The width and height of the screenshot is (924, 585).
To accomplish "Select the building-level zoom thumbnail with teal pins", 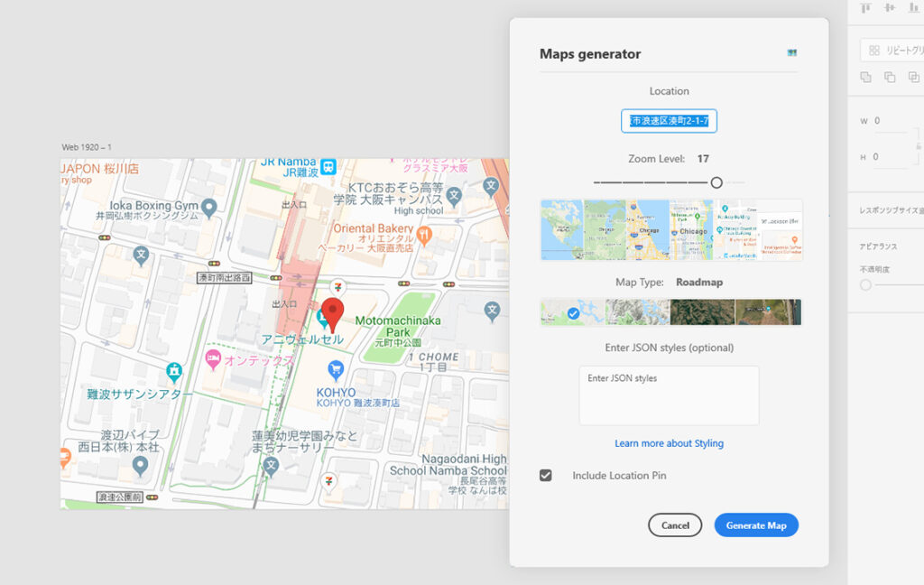I will [735, 230].
